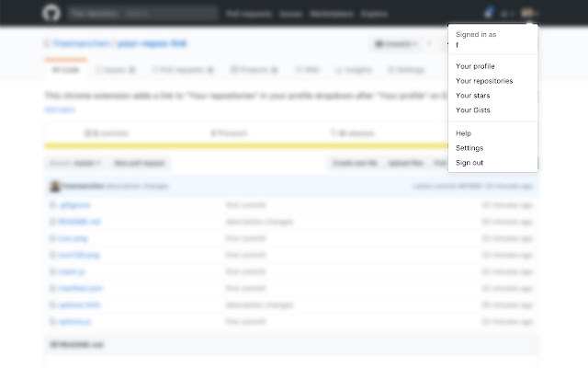Select Your repositories in the dropdown
This screenshot has height=368, width=588.
coord(484,81)
